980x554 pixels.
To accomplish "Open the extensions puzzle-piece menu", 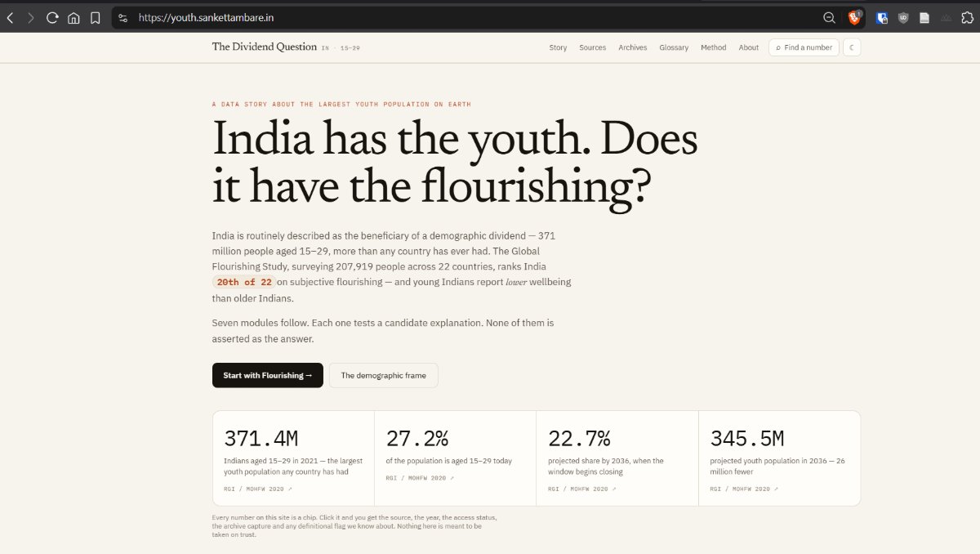I will click(967, 17).
